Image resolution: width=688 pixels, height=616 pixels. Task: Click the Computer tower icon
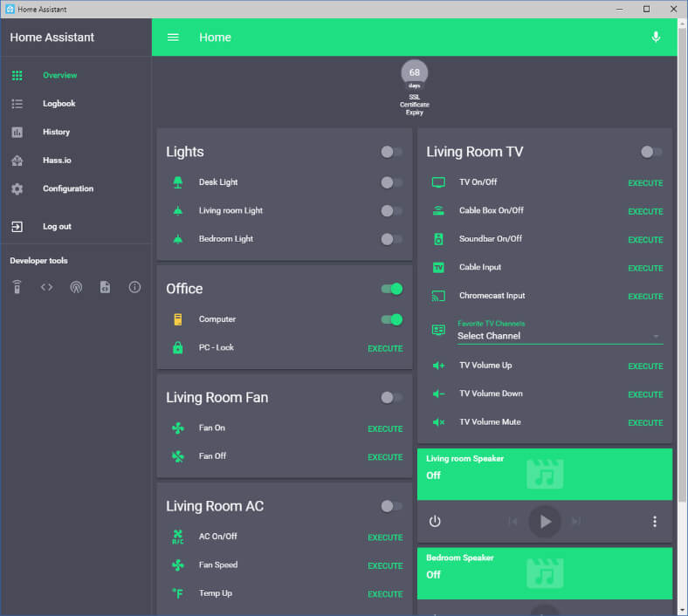tap(178, 319)
